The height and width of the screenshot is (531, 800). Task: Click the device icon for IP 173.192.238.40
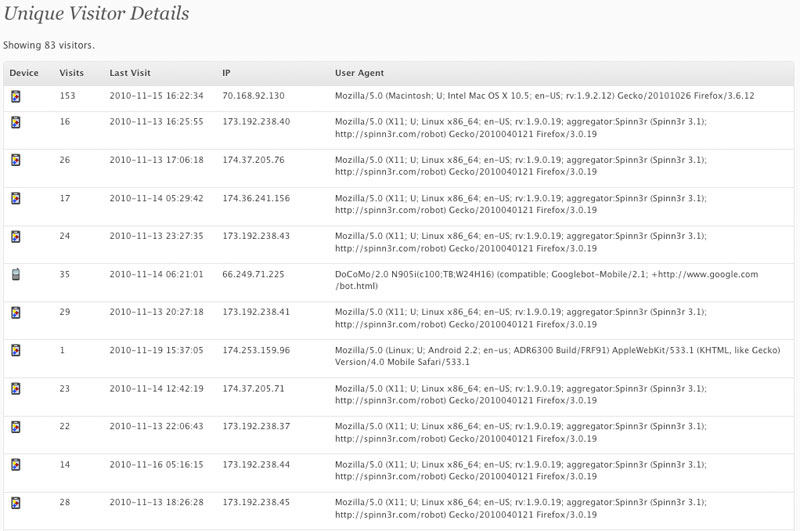pyautogui.click(x=16, y=122)
